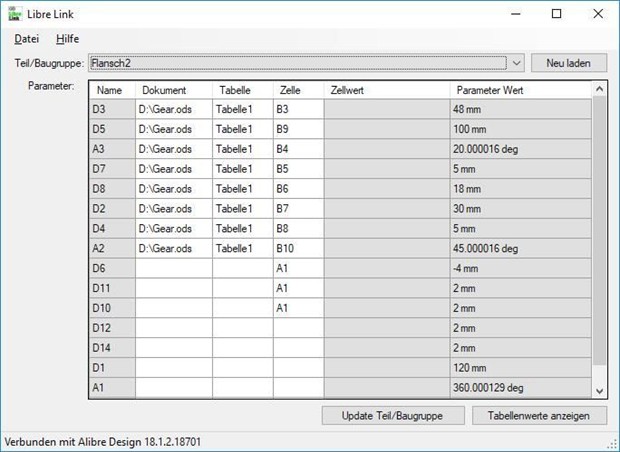
Task: Click the Tabelle1 cell in row D8
Action: [x=242, y=189]
